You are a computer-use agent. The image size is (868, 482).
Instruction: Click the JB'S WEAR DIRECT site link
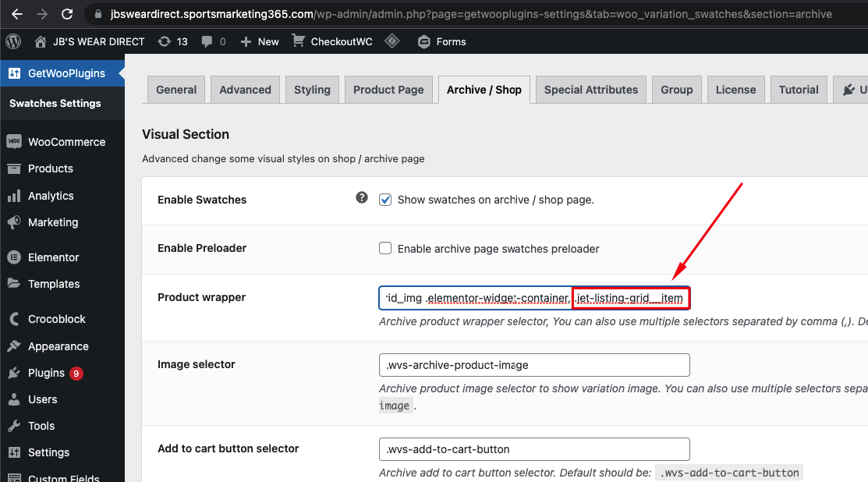(98, 41)
